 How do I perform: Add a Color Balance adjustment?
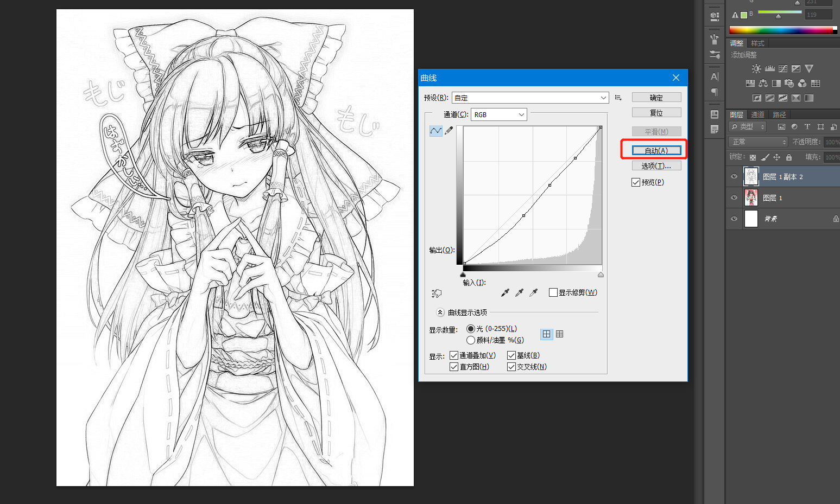tap(763, 83)
